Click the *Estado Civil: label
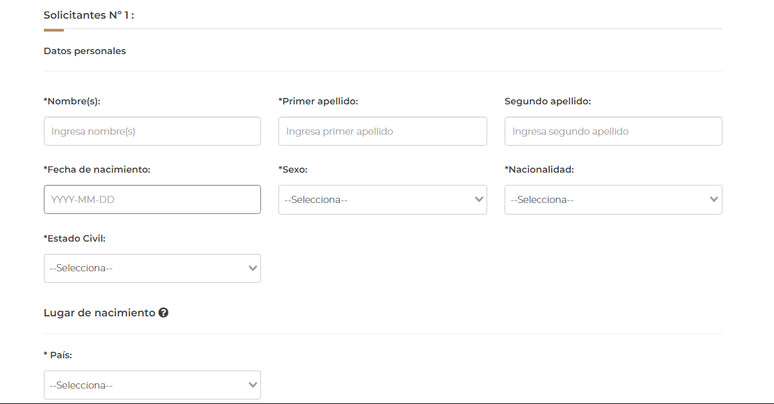 point(75,238)
